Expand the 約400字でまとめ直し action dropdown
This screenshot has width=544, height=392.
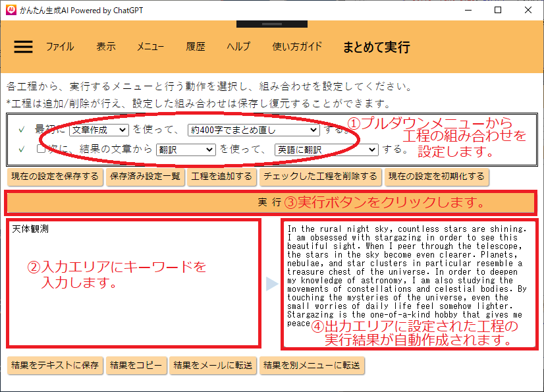253,130
